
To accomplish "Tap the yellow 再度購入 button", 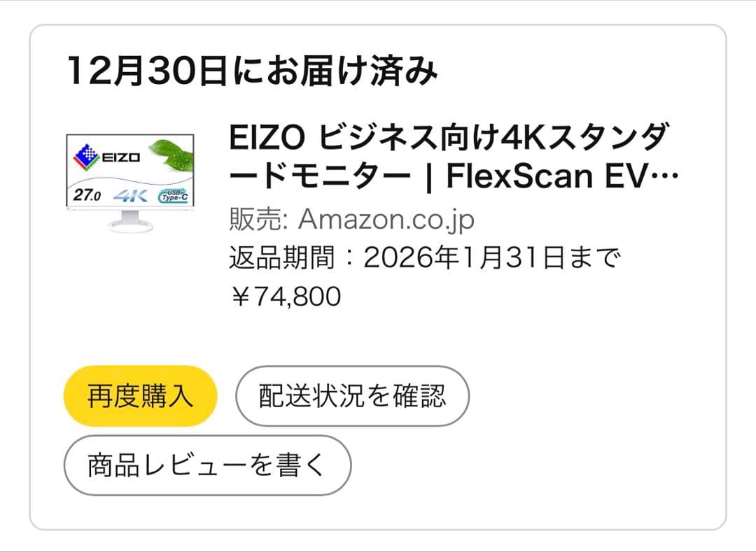I will coord(139,396).
